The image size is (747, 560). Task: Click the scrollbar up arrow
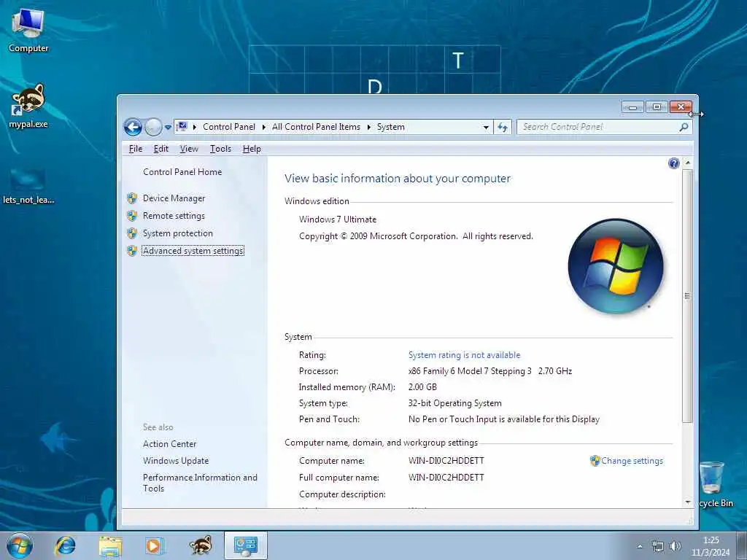tap(687, 163)
